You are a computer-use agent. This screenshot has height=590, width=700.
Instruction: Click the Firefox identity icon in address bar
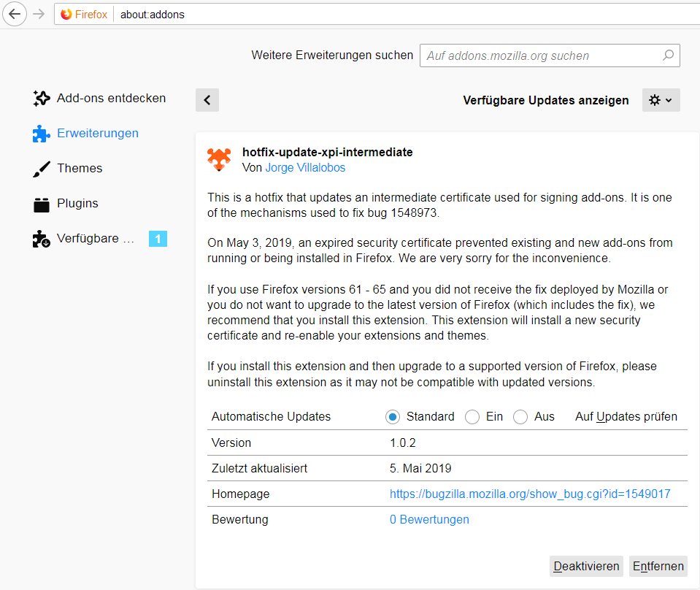(66, 15)
